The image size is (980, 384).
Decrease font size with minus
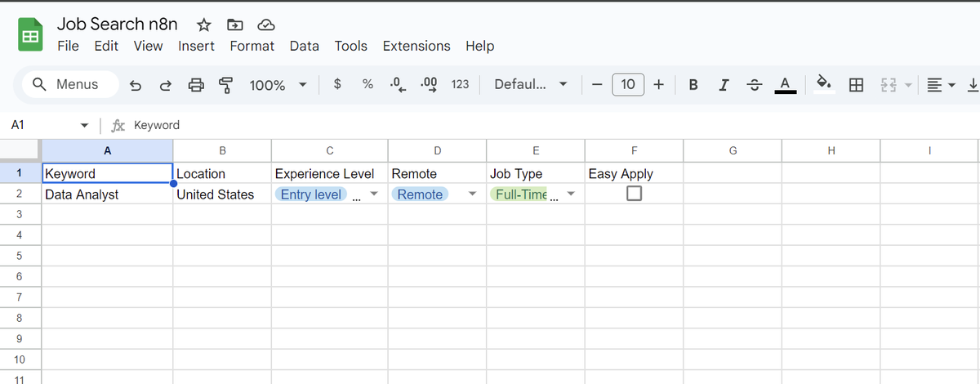click(597, 84)
